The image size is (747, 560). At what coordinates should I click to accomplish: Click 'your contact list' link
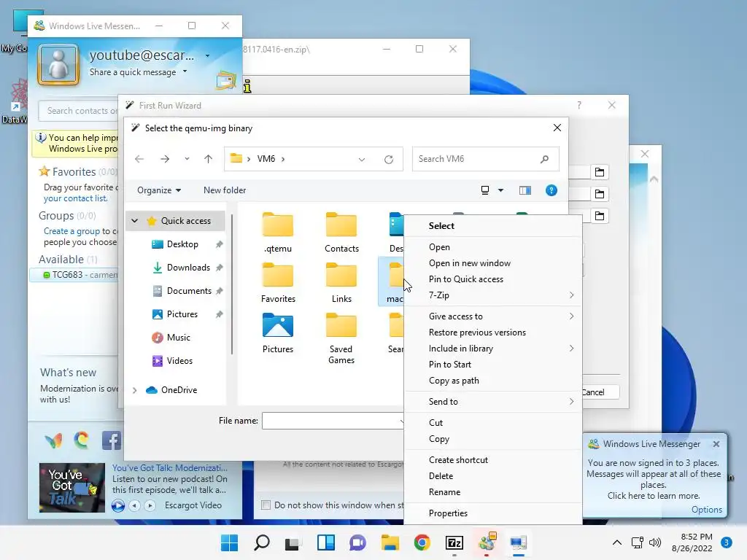75,198
